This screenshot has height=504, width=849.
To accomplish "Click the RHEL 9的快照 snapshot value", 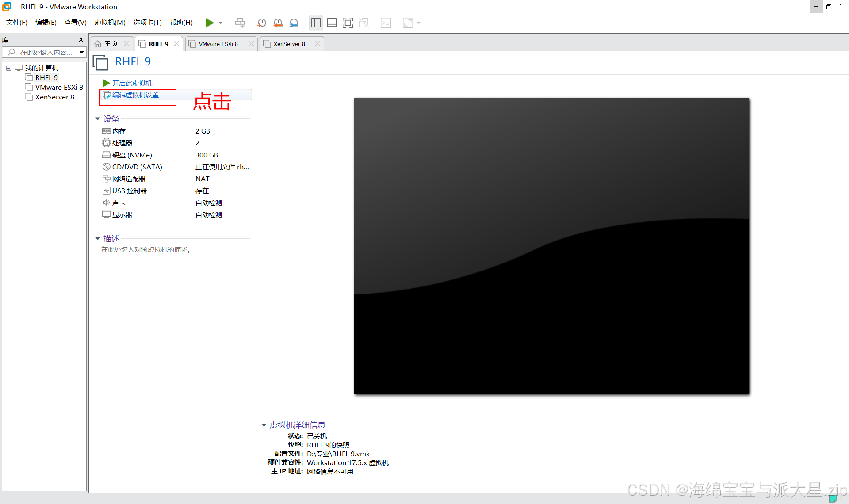I will click(328, 445).
